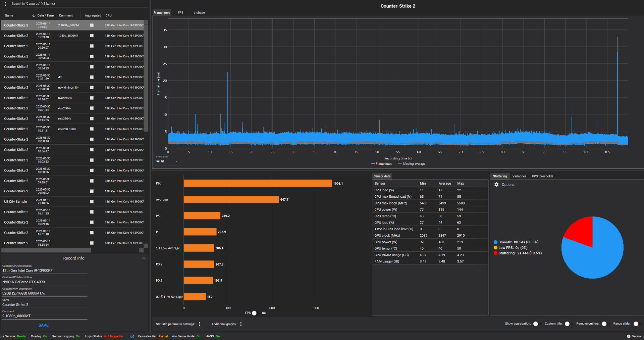This screenshot has width=644, height=340.
Task: Check Aggregated box for 01:45:21 capture
Action: coord(92,25)
